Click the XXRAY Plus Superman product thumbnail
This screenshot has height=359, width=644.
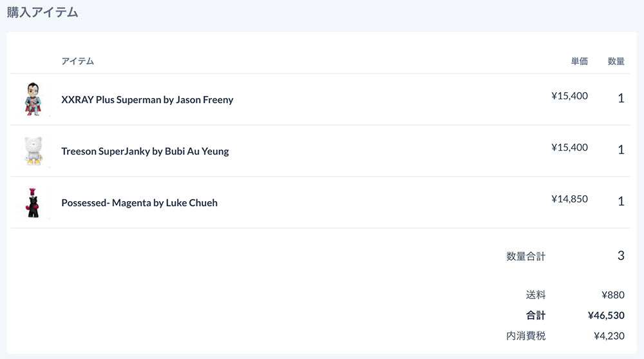pyautogui.click(x=33, y=99)
